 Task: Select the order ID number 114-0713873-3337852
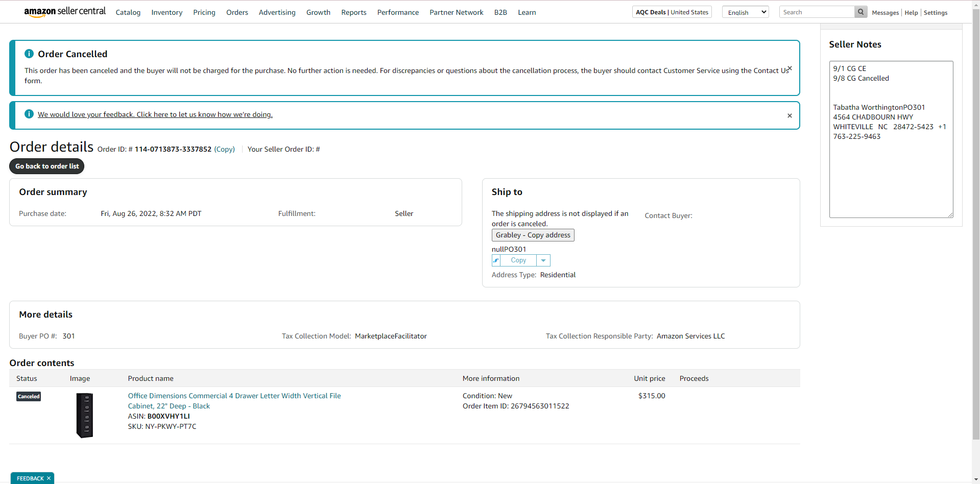(x=173, y=149)
